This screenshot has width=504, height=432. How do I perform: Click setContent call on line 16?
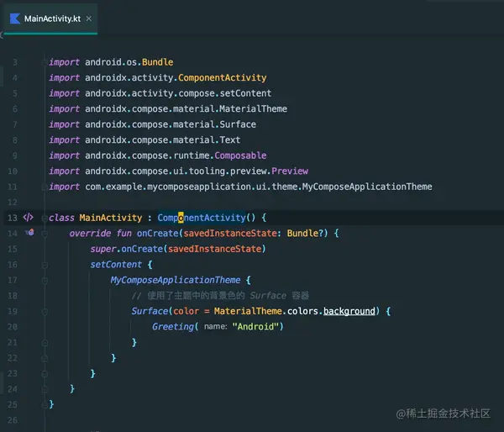pyautogui.click(x=116, y=265)
